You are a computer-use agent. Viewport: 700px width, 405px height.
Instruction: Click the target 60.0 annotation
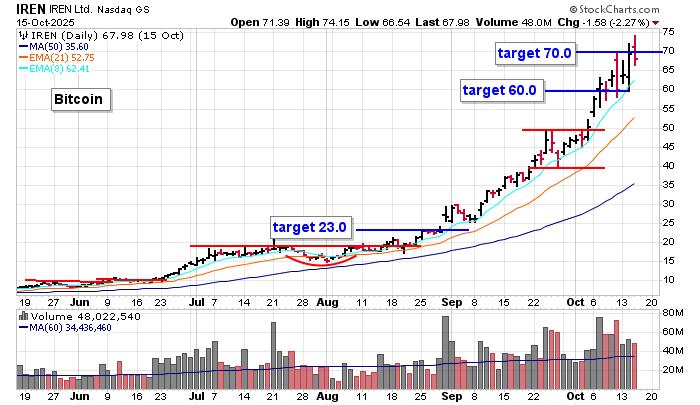[499, 91]
